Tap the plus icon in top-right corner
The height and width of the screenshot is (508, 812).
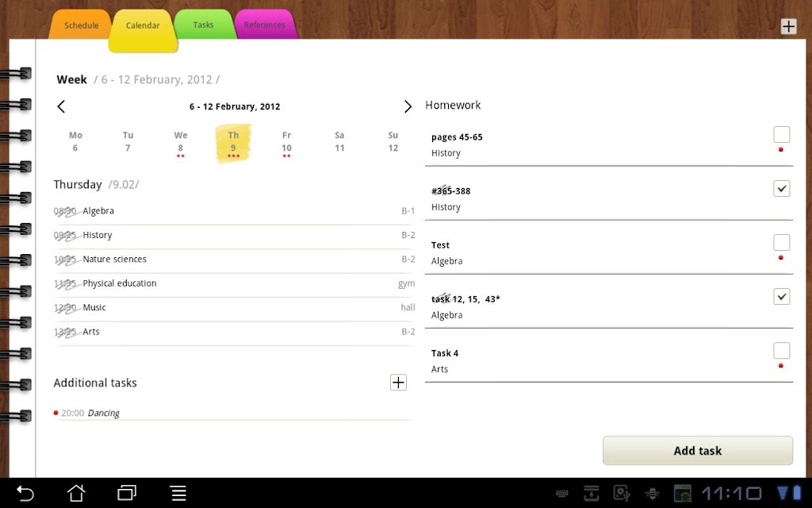coord(788,26)
